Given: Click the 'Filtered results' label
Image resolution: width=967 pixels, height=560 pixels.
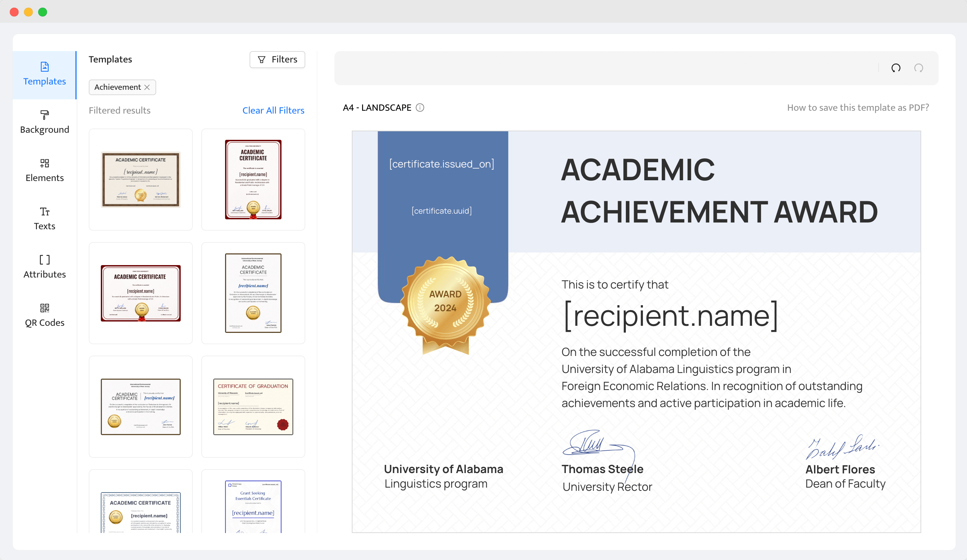Looking at the screenshot, I should point(120,110).
